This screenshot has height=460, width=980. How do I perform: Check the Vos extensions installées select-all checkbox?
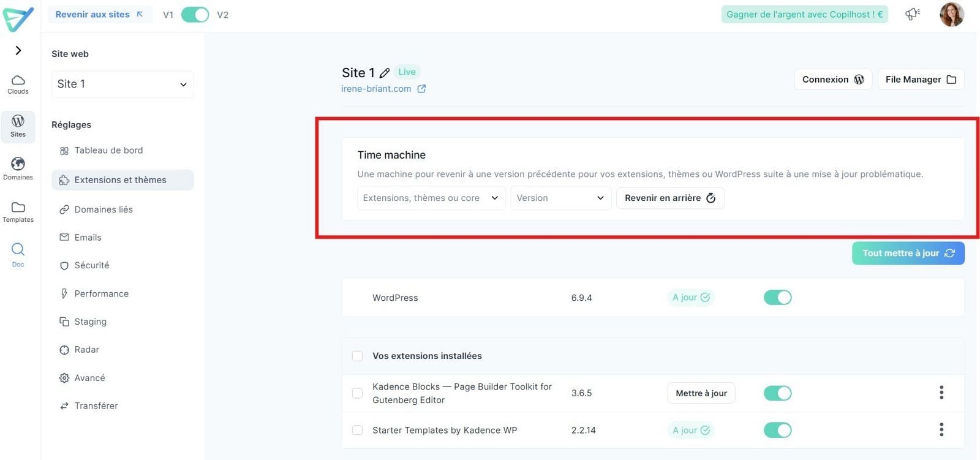coord(357,356)
